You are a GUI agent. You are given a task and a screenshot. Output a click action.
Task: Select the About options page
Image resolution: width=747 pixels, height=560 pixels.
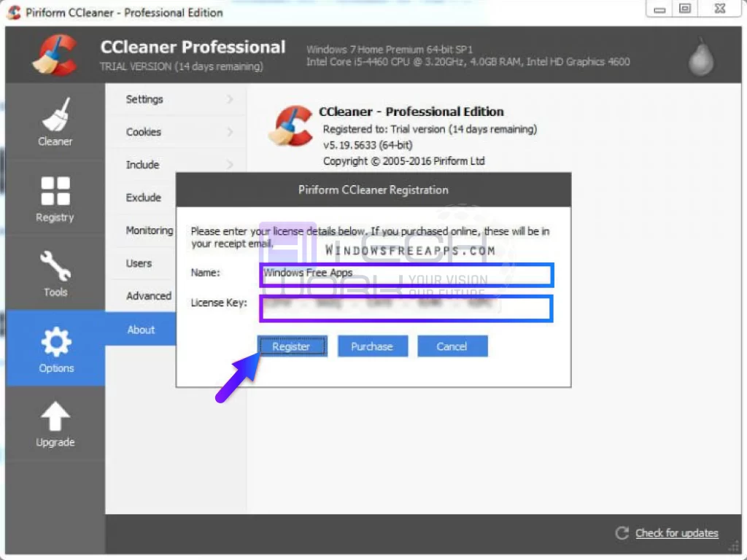(141, 330)
